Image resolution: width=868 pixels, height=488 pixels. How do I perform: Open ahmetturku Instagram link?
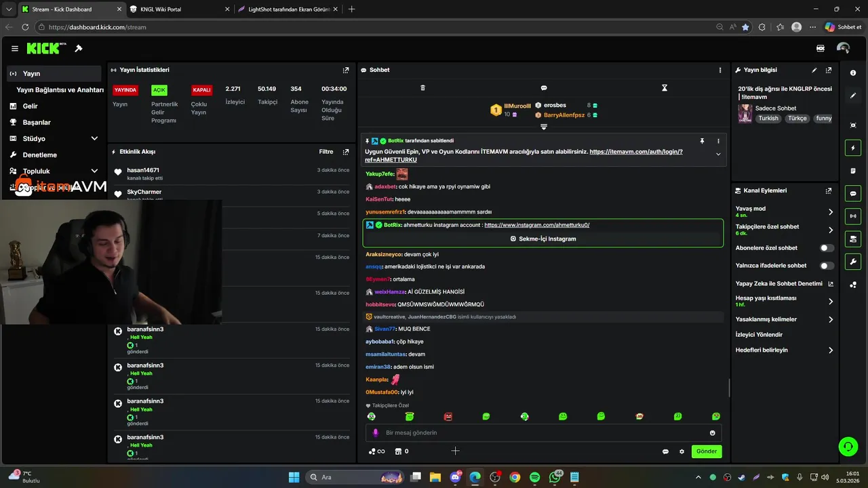537,225
